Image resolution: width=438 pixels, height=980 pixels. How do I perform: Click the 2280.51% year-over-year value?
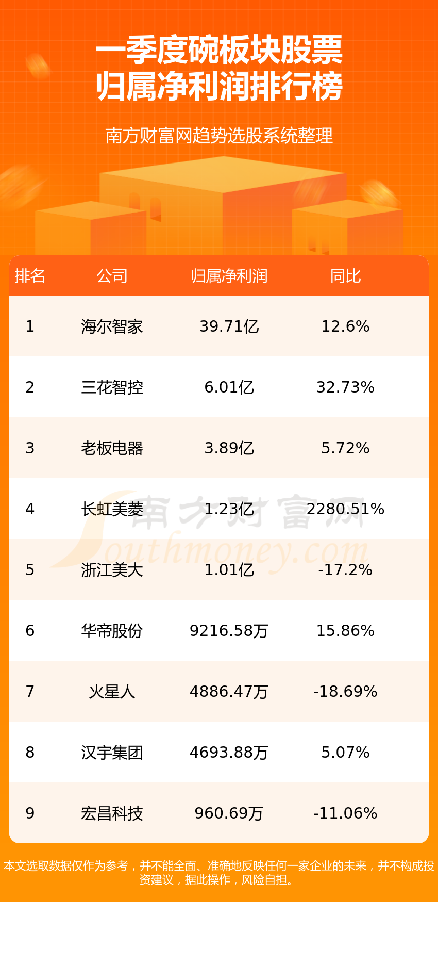point(345,509)
